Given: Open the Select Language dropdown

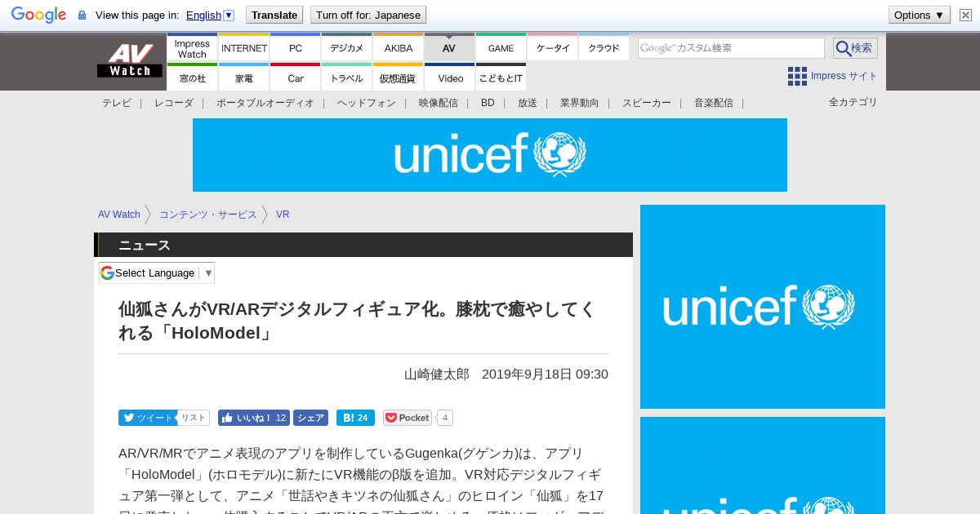Looking at the screenshot, I should click(x=157, y=273).
